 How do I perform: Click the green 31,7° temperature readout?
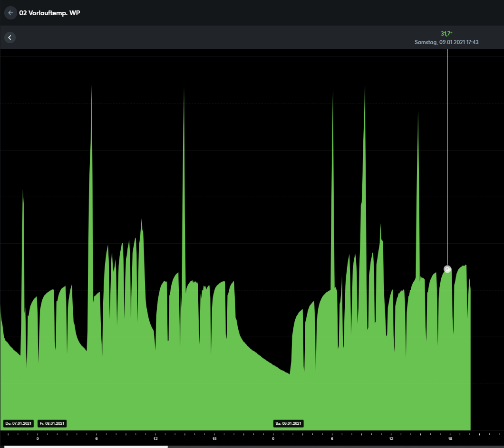446,34
